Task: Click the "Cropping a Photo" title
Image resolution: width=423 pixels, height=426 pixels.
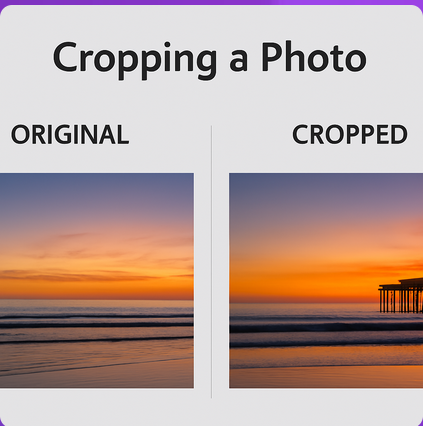Action: click(210, 59)
